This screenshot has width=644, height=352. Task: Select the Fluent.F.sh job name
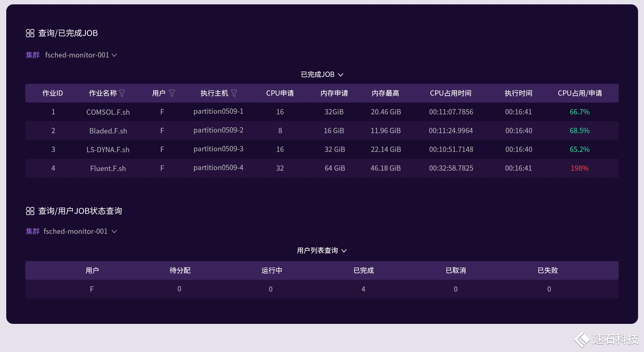pos(108,168)
